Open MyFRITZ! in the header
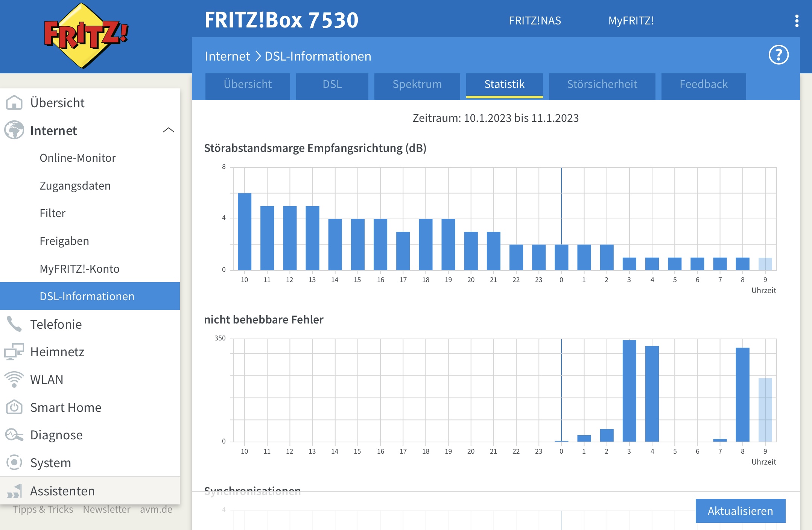Viewport: 812px width, 530px height. pyautogui.click(x=631, y=21)
